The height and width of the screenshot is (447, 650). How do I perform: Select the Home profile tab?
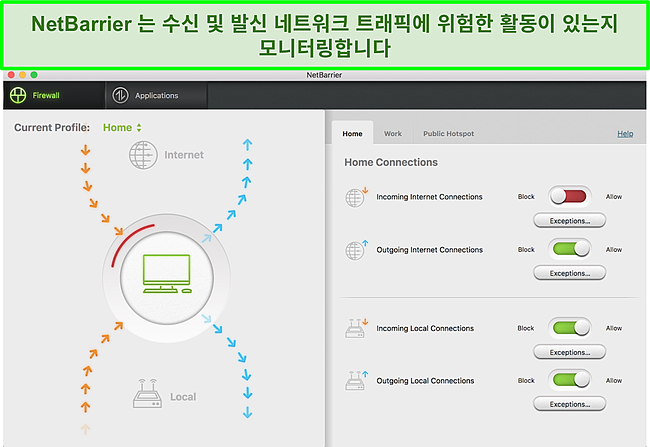352,134
